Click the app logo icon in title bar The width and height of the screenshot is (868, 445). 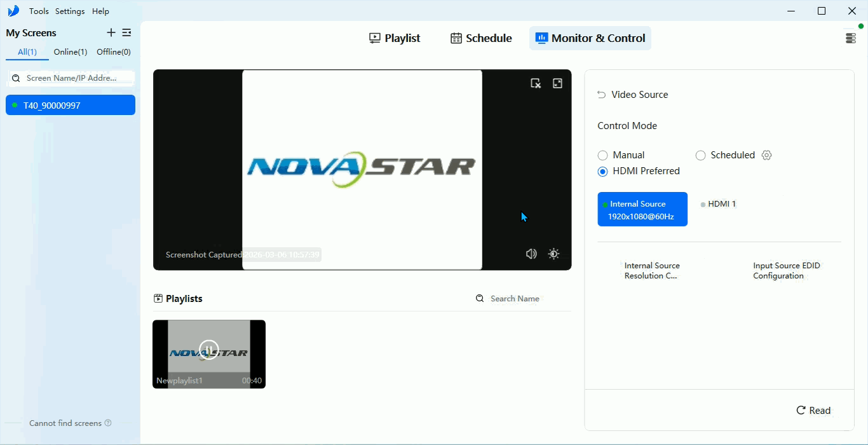(13, 11)
